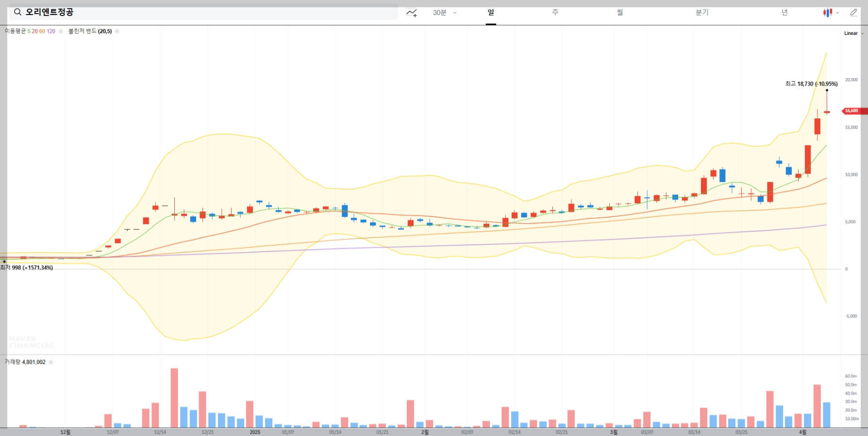Viewport: 868px width, 436px height.
Task: Click the 60.0m volume axis label
Action: pos(851,376)
